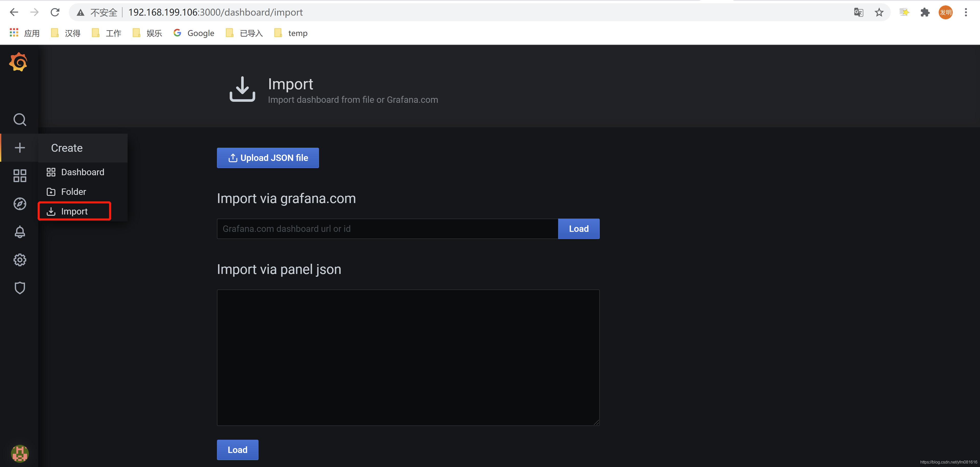
Task: Open the Server Admin shield icon
Action: coord(20,288)
